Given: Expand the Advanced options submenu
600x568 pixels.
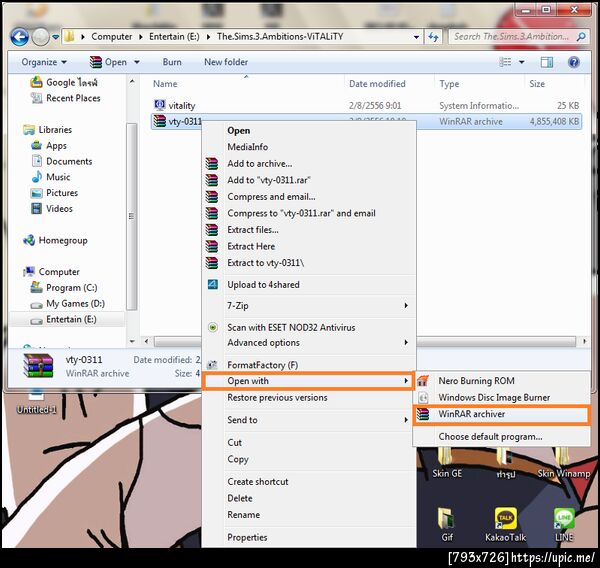Looking at the screenshot, I should coord(308,343).
